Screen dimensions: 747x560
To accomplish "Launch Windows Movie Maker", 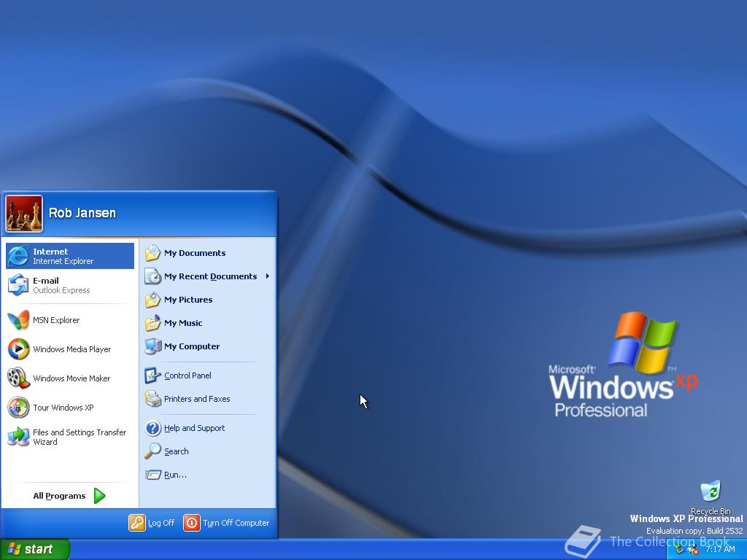I will click(x=70, y=378).
